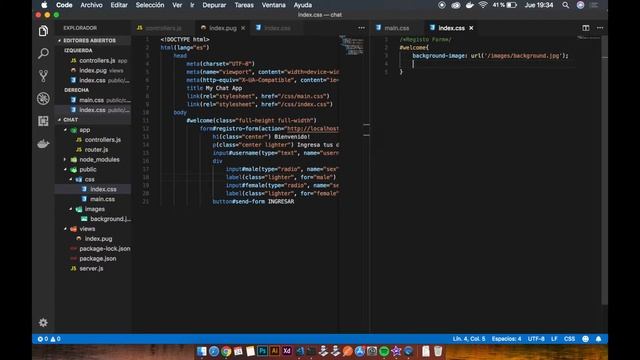
Task: Click the minimap of the index.pug editor
Action: pos(353,45)
